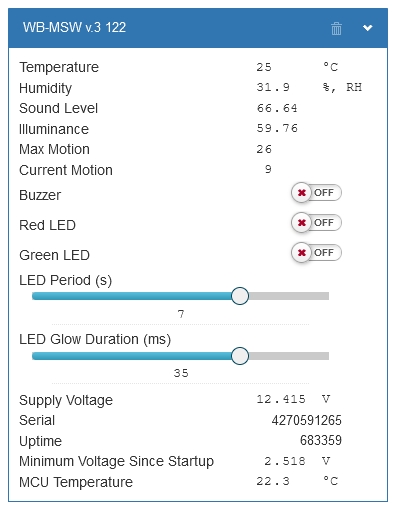This screenshot has height=507, width=394.
Task: Click the red X on Red LED toggle
Action: [x=302, y=223]
